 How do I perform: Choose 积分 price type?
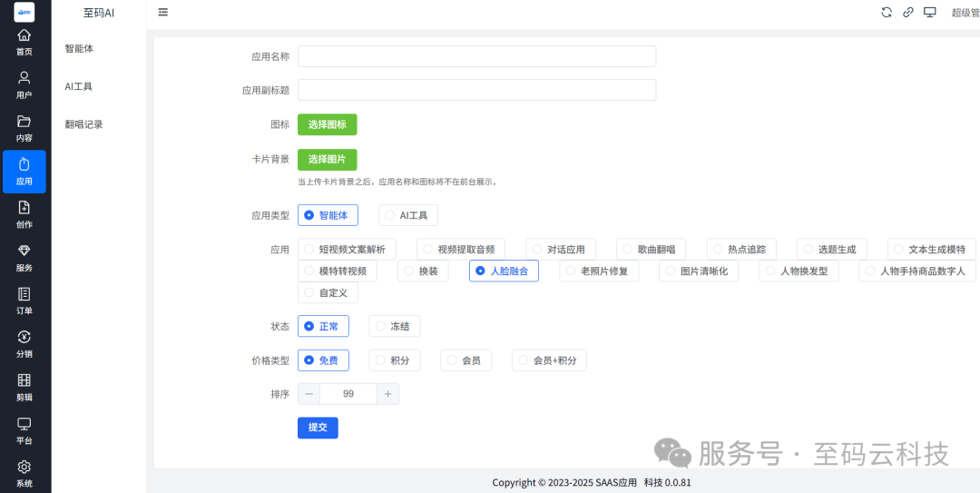coord(395,360)
